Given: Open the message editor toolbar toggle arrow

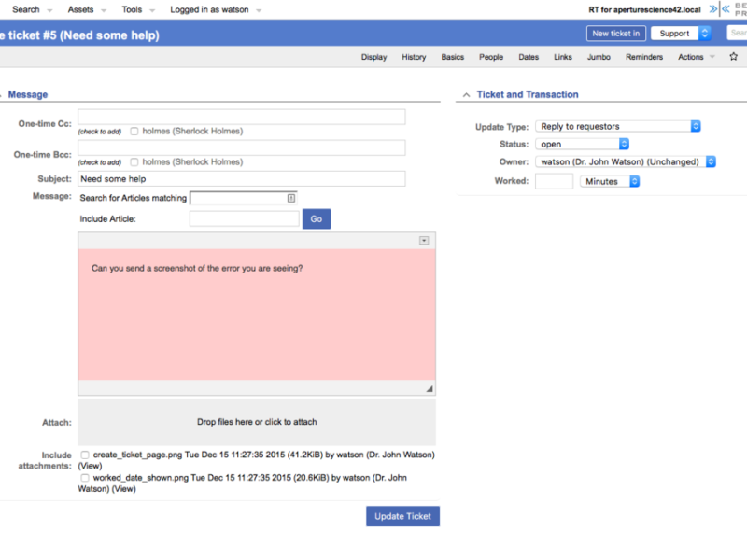Looking at the screenshot, I should [424, 241].
